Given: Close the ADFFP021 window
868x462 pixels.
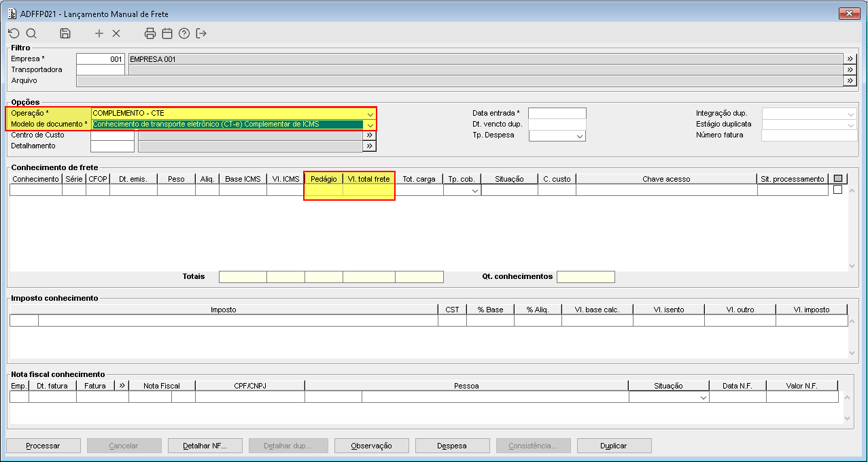Looking at the screenshot, I should [848, 14].
